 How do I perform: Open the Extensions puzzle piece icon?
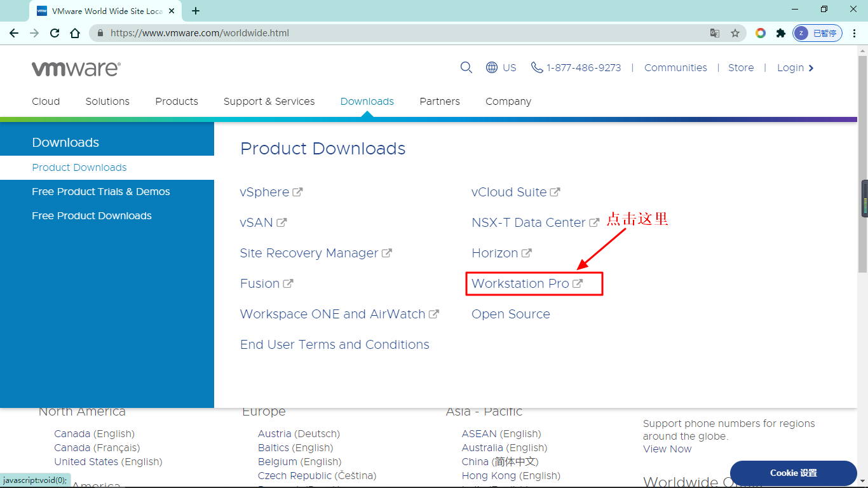pyautogui.click(x=781, y=33)
